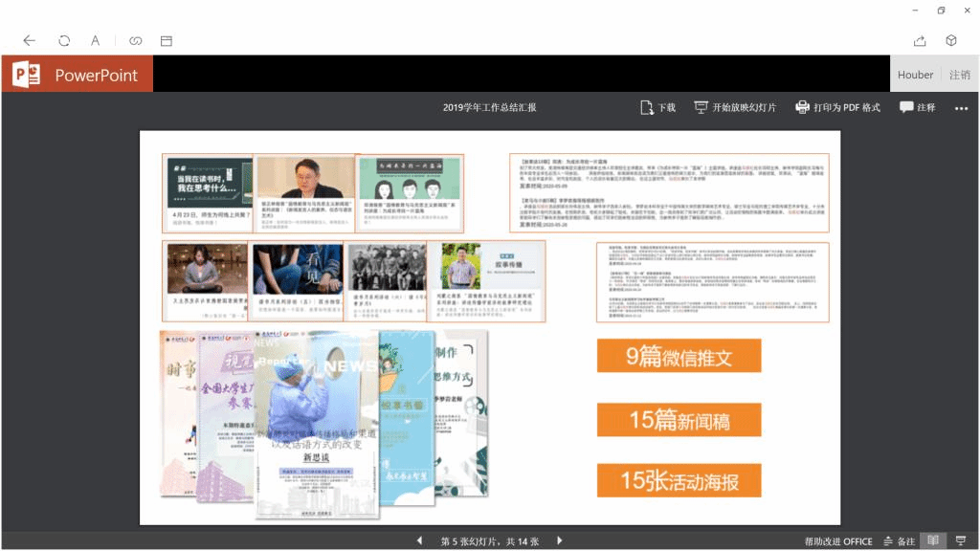Sign out using the 注销 link
Image resolution: width=980 pixels, height=551 pixels.
(959, 75)
